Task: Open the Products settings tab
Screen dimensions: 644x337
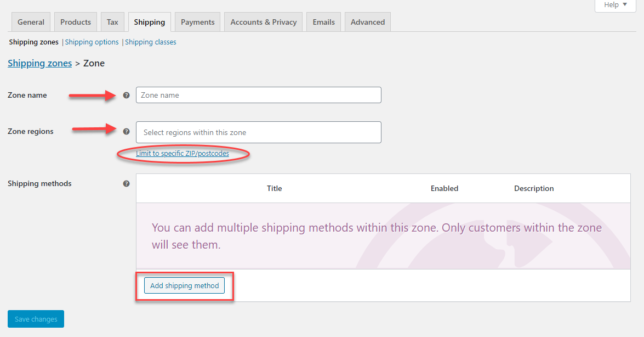Action: tap(75, 21)
